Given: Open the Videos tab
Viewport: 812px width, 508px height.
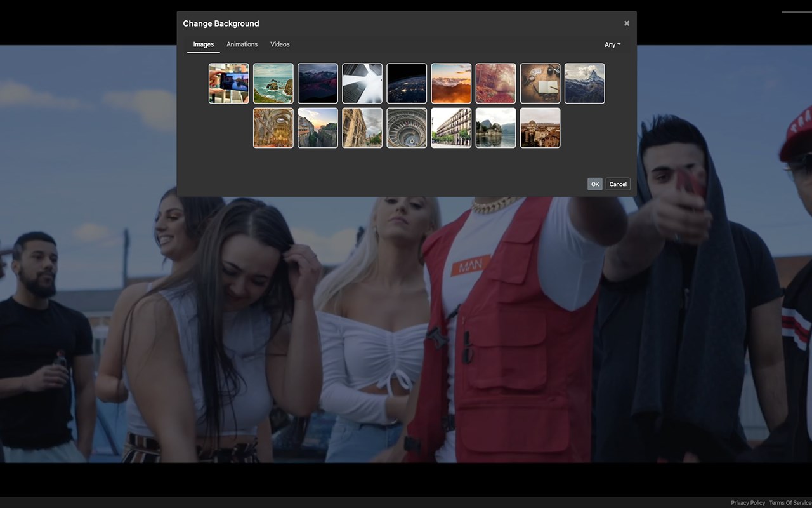Looking at the screenshot, I should 280,44.
